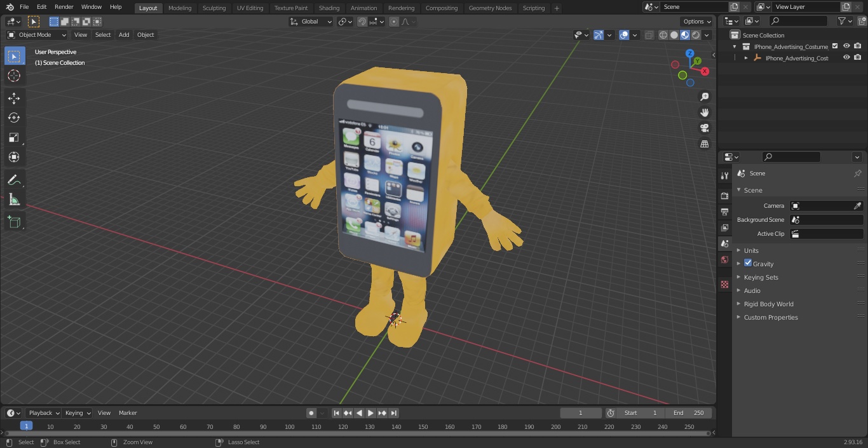Switch to the Sculpting workspace tab
Image resolution: width=868 pixels, height=448 pixels.
[x=214, y=8]
